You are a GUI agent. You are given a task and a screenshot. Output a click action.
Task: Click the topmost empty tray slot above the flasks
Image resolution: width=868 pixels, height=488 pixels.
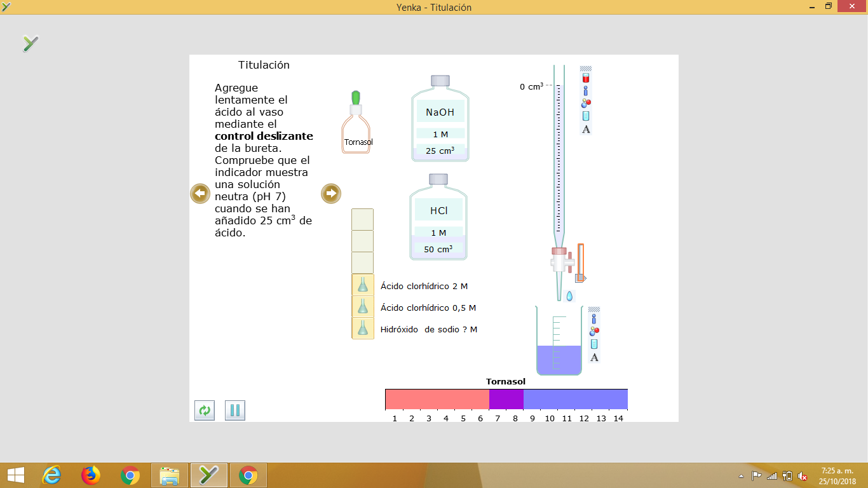(x=363, y=219)
